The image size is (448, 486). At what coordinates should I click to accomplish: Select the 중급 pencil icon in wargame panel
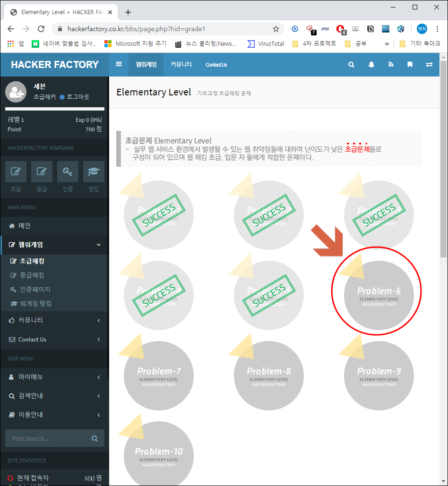click(x=42, y=171)
